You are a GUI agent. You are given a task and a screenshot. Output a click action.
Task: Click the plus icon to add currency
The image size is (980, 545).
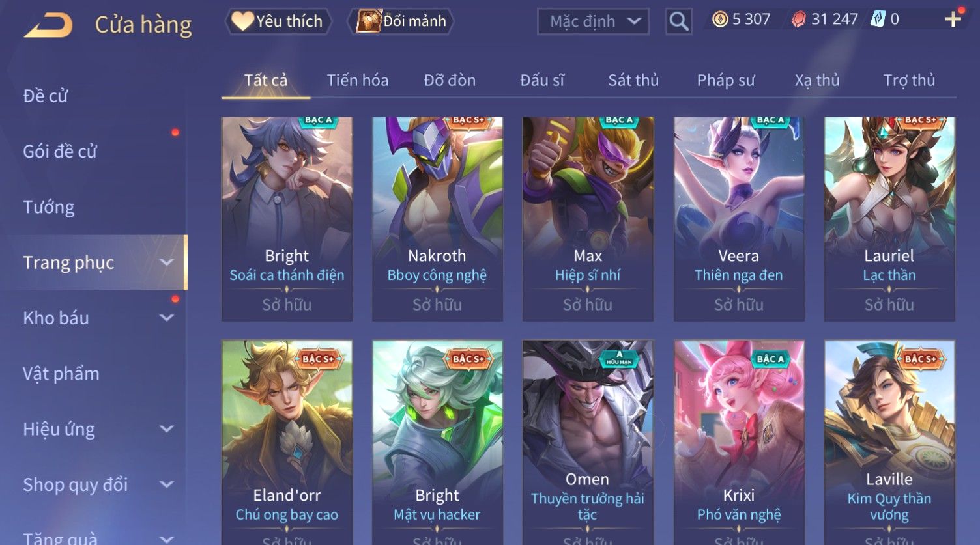953,20
